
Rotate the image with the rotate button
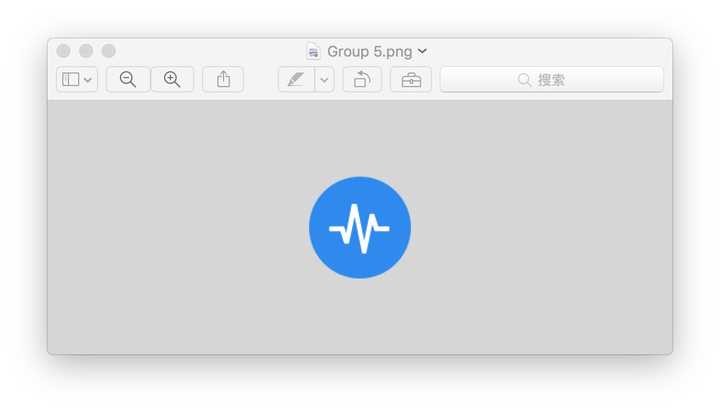(362, 80)
